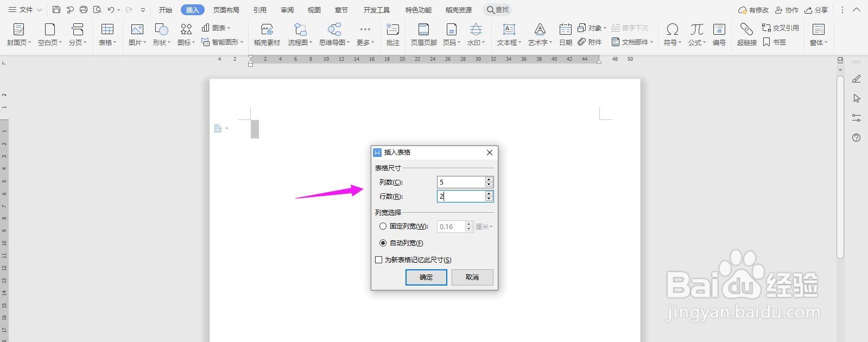Insert a 文本框 text box

[x=509, y=34]
